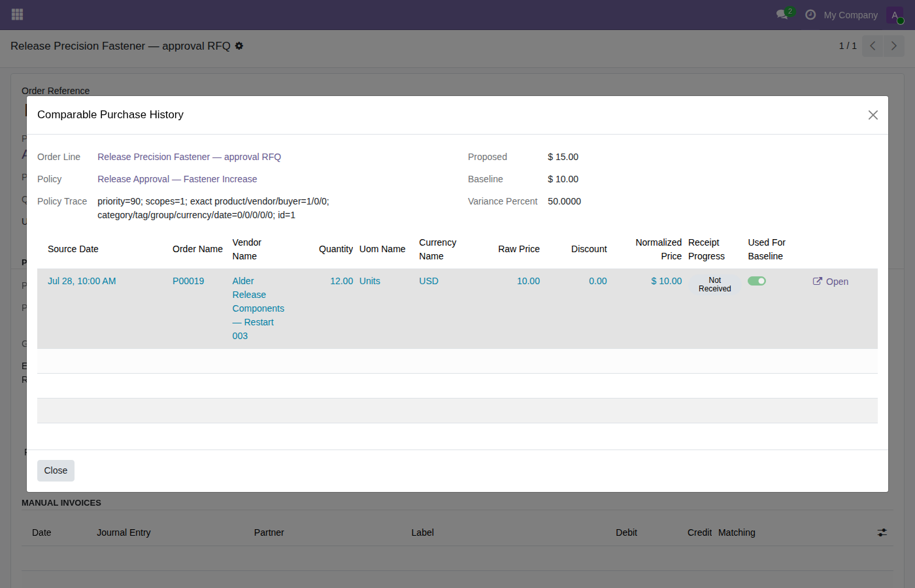Image resolution: width=915 pixels, height=588 pixels.
Task: Open the Order Line link Release Precision Fastener
Action: (x=189, y=157)
